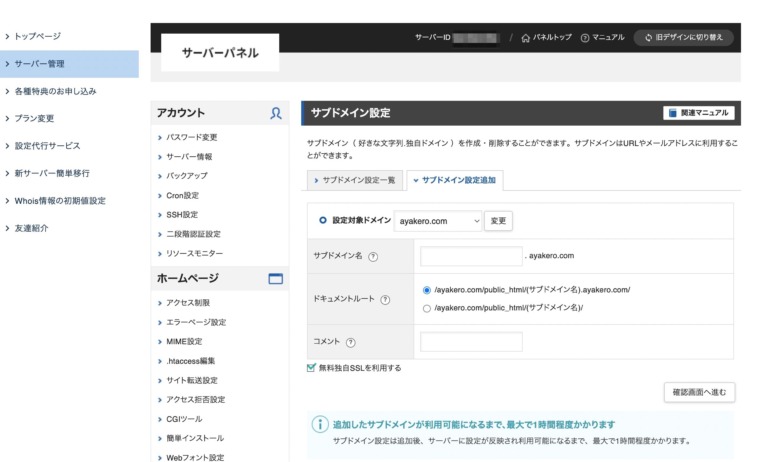
Task: Open 簡単インストール link
Action: [195, 439]
